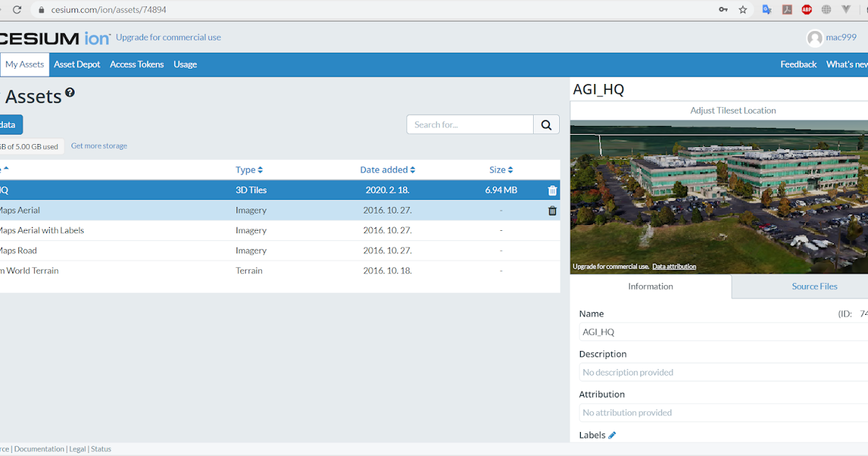Open the mac999 account avatar menu

coord(815,37)
